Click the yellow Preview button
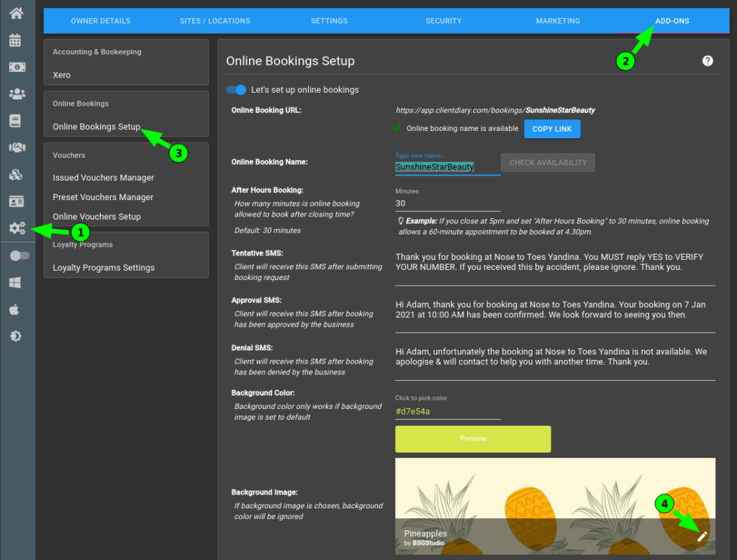 (473, 438)
